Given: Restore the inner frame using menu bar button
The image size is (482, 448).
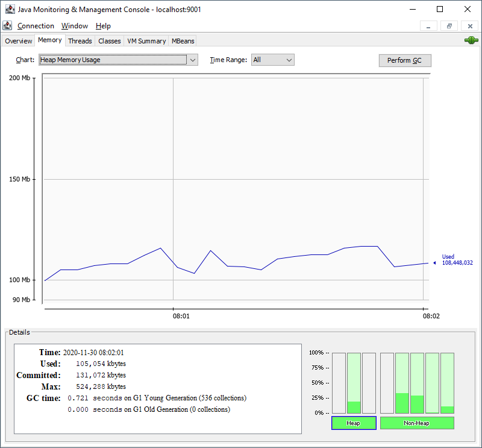Looking at the screenshot, I should (x=449, y=26).
